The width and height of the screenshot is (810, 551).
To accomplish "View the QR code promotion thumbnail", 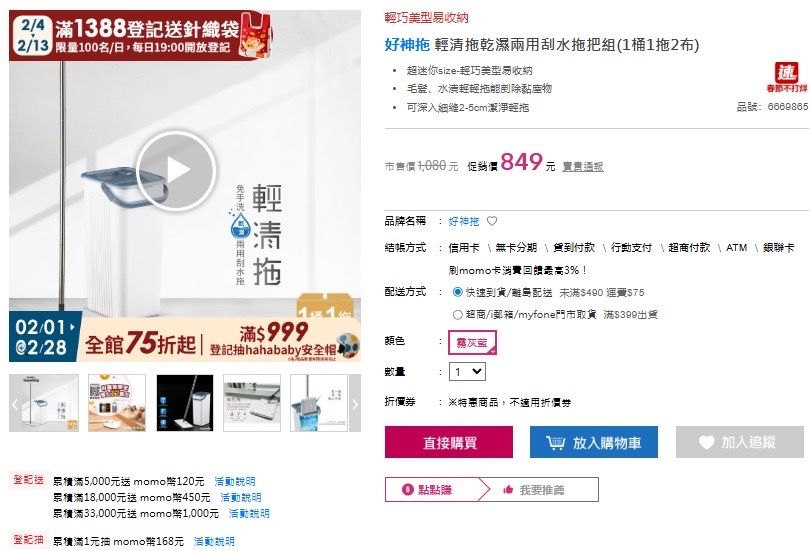I will [117, 403].
